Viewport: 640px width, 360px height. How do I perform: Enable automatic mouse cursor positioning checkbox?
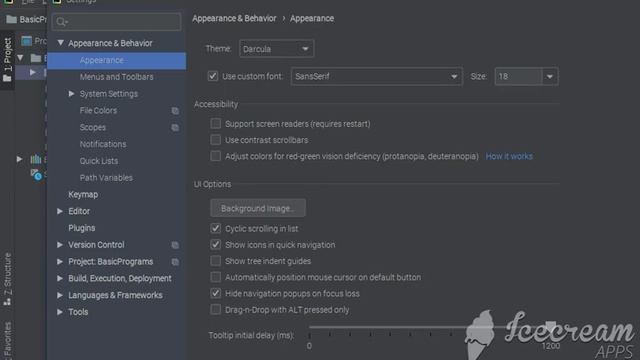(x=216, y=277)
